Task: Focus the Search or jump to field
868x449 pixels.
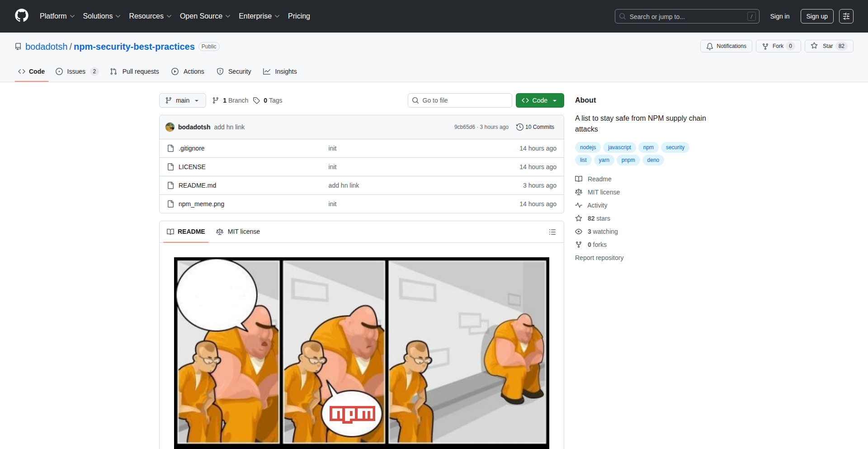Action: click(687, 16)
